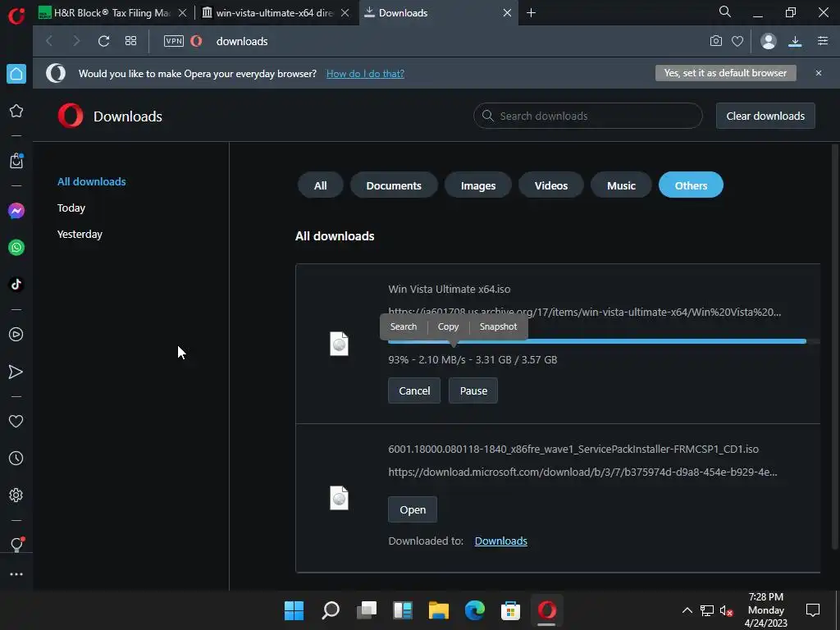Open the ServicePackInstaller iso file
Image resolution: width=840 pixels, height=630 pixels.
[413, 510]
